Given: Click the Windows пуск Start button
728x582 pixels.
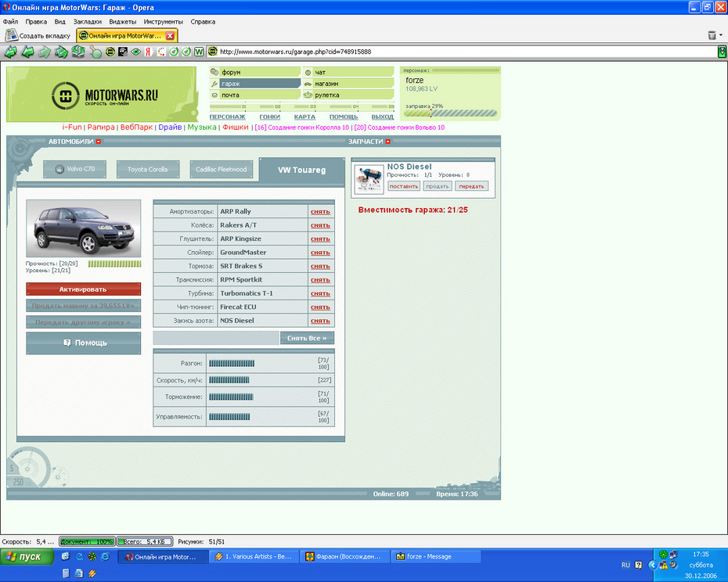Looking at the screenshot, I should click(27, 556).
